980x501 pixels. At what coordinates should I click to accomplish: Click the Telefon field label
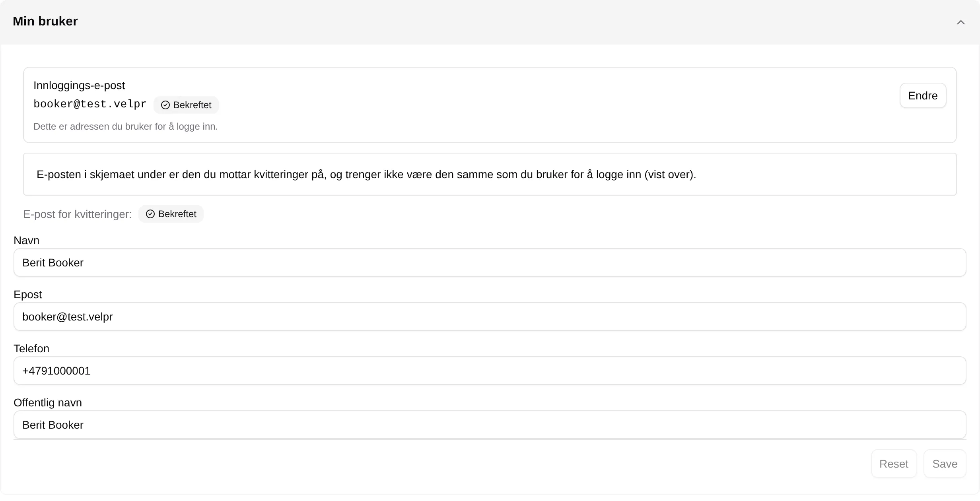[31, 349]
